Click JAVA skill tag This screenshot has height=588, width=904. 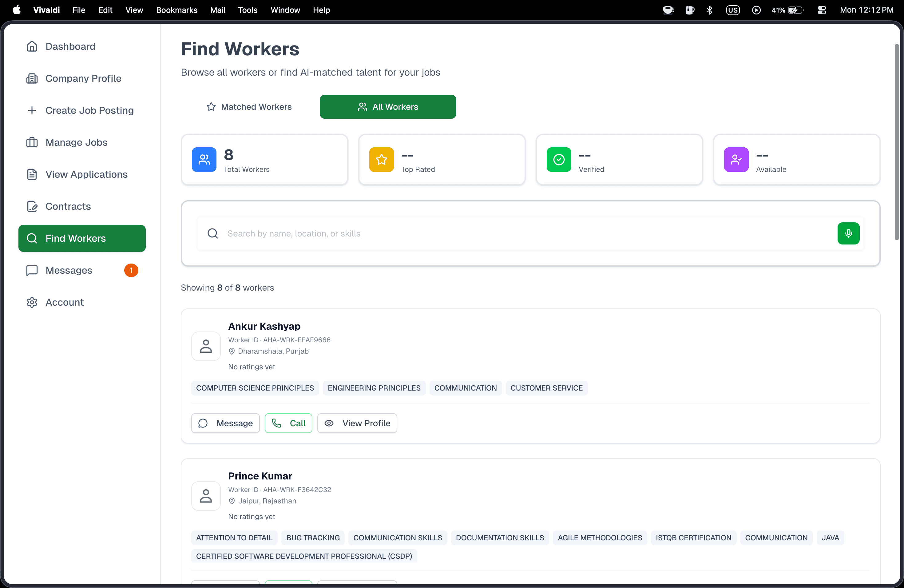[830, 538]
